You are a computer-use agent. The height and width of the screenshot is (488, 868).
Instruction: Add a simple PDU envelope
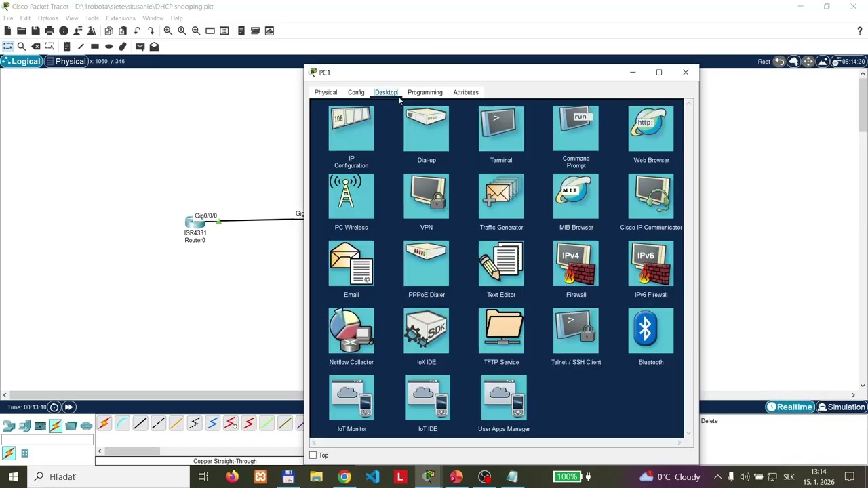140,47
